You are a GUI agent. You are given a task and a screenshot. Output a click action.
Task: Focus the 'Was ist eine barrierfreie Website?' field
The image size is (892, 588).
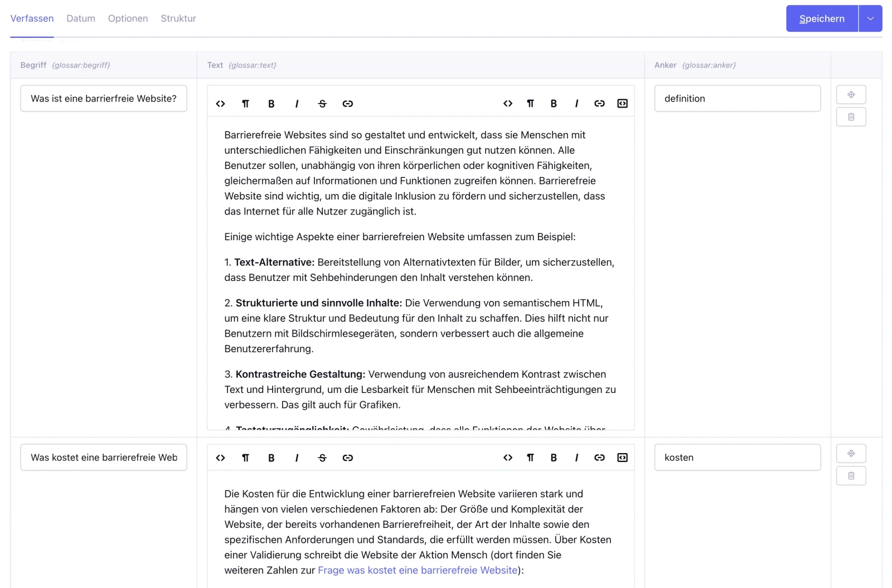pos(104,99)
